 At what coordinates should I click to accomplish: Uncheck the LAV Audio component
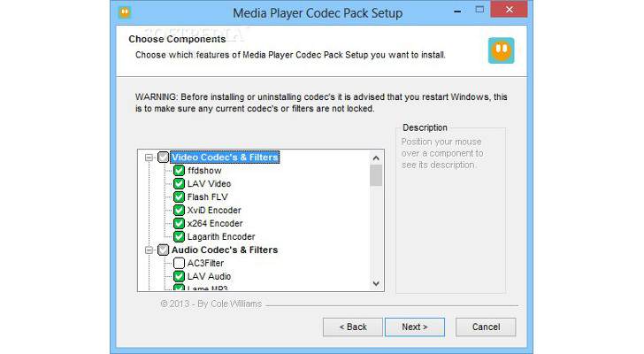coord(180,277)
